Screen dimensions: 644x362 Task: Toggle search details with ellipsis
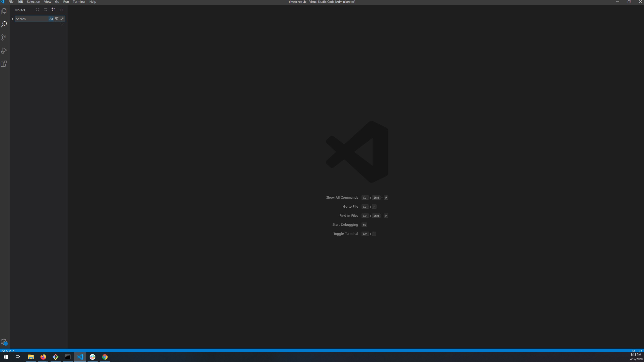62,24
